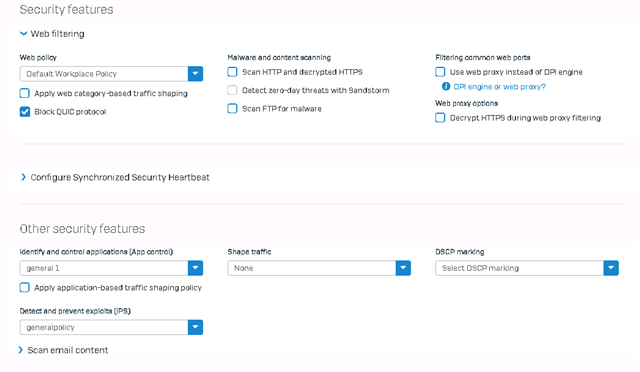This screenshot has height=372, width=640.
Task: Open the Shape traffic dropdown arrow
Action: click(x=403, y=268)
